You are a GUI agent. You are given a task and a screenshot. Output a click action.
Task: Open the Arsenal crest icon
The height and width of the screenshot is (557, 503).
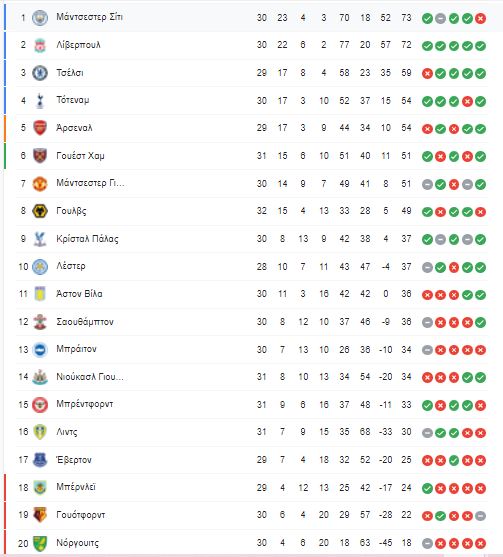pyautogui.click(x=40, y=128)
